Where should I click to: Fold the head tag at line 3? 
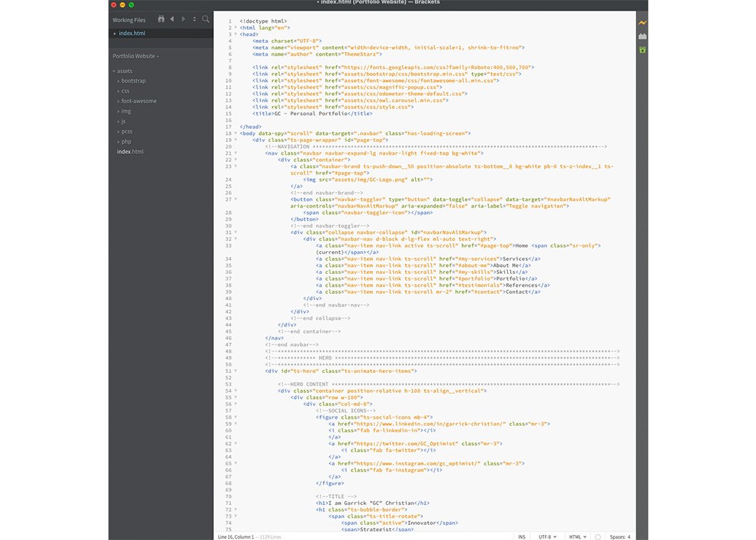(235, 34)
